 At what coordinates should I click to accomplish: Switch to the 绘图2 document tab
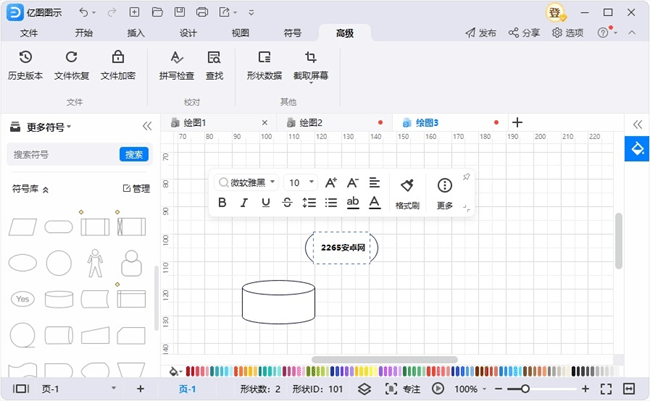pos(307,122)
